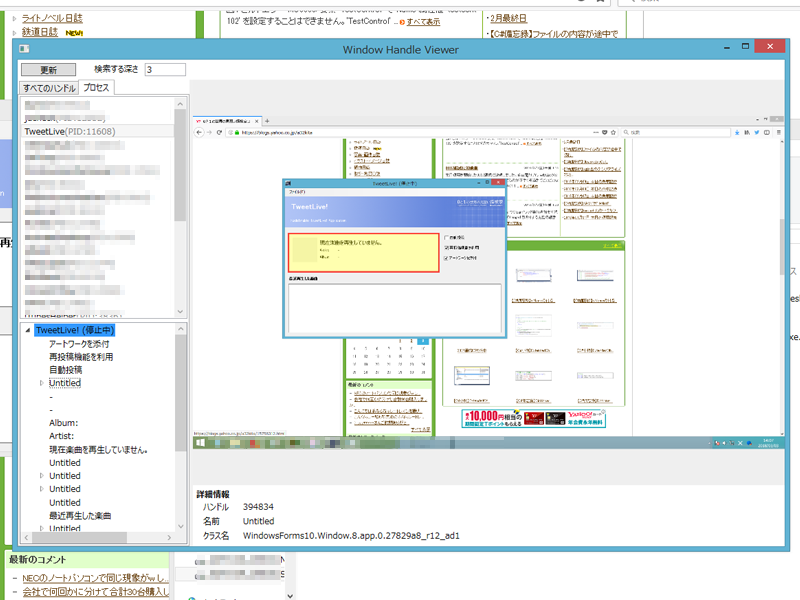Expand the arrow beside 鉄道日誌
This screenshot has width=800, height=600.
[15, 32]
